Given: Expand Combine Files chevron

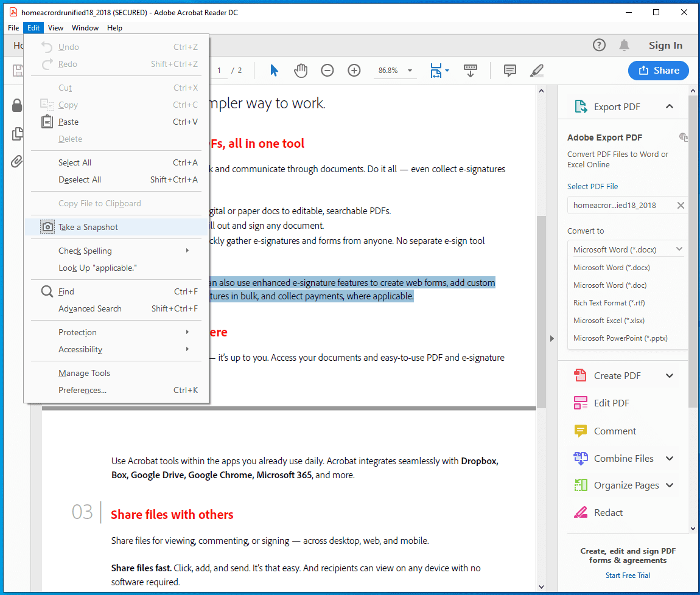Looking at the screenshot, I should pyautogui.click(x=669, y=458).
